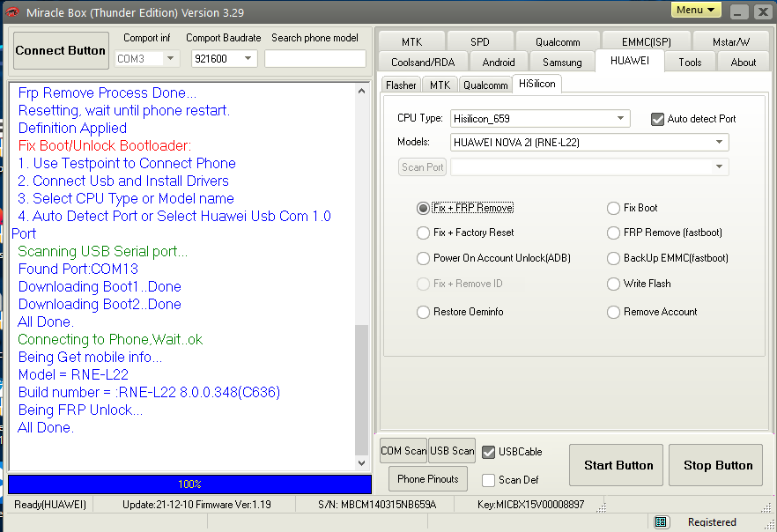
Task: Click the log panel scrollbar thumb
Action: 362,390
